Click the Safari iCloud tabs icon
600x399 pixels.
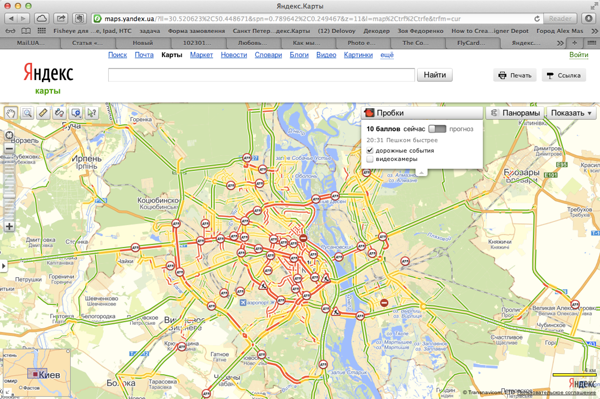pos(41,18)
